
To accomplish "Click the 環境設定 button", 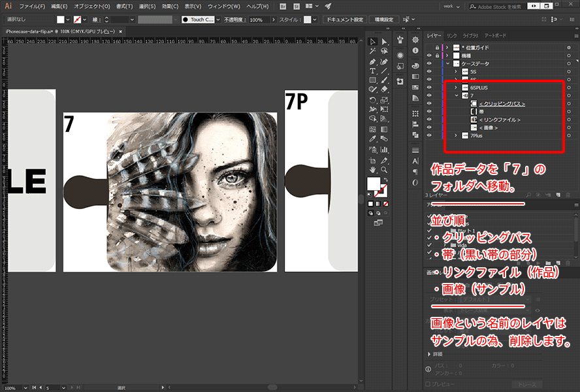I will tap(383, 20).
